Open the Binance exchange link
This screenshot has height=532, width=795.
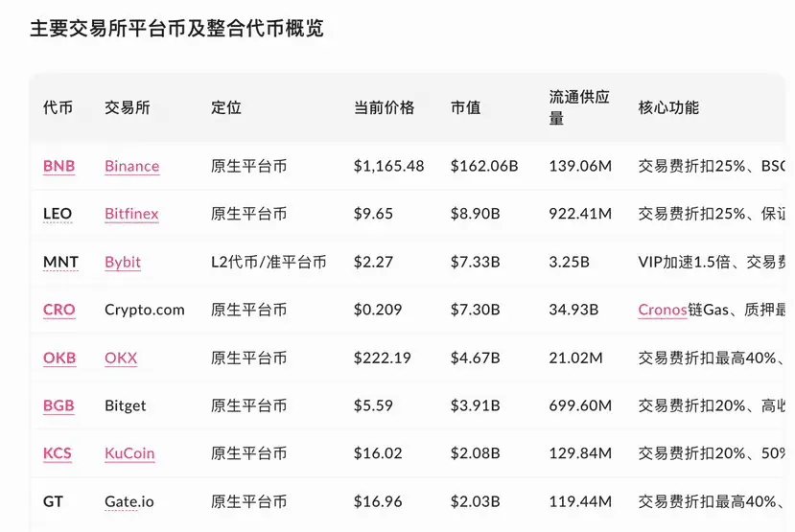(x=131, y=166)
